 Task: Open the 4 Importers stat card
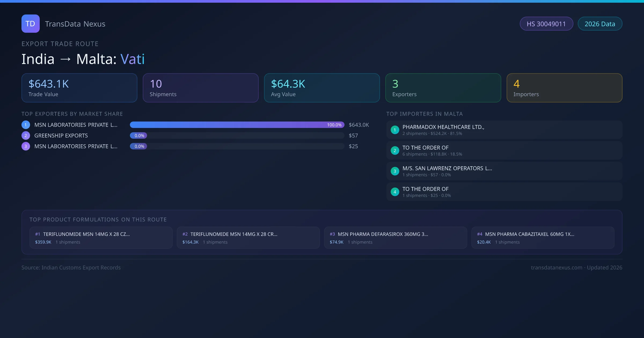point(564,88)
